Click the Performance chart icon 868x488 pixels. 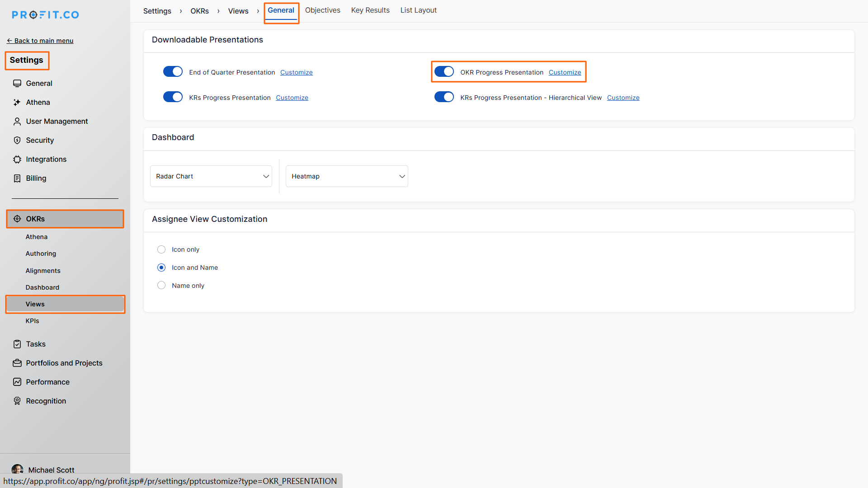(x=17, y=382)
